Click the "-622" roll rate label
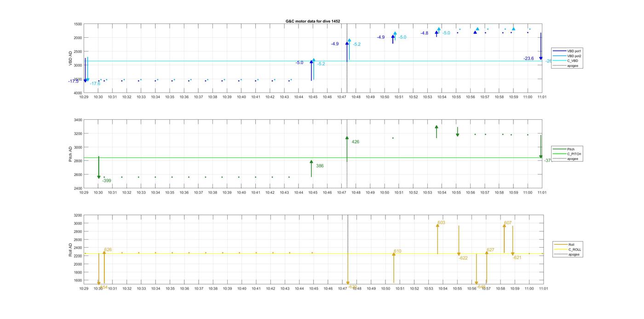This screenshot has height=319, width=644. point(463,258)
